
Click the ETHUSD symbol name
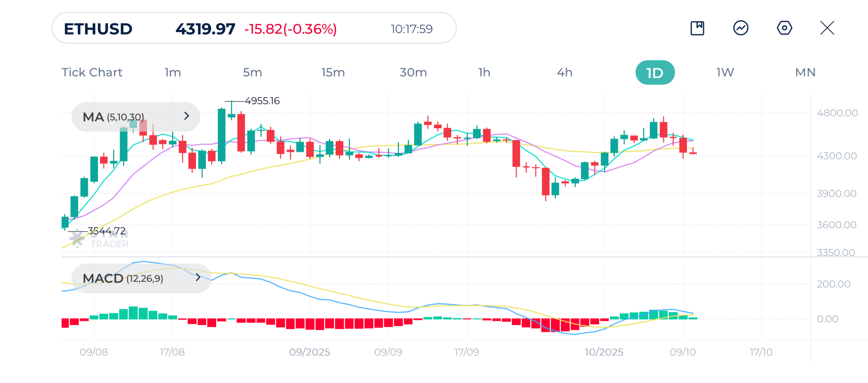[x=98, y=29]
